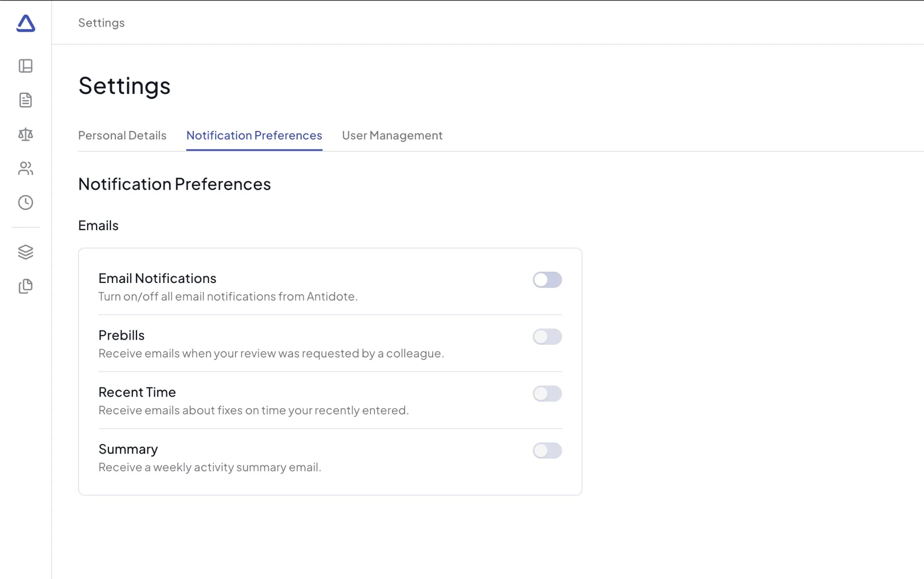Turn on the Prebills switch
This screenshot has width=924, height=579.
[x=547, y=337]
